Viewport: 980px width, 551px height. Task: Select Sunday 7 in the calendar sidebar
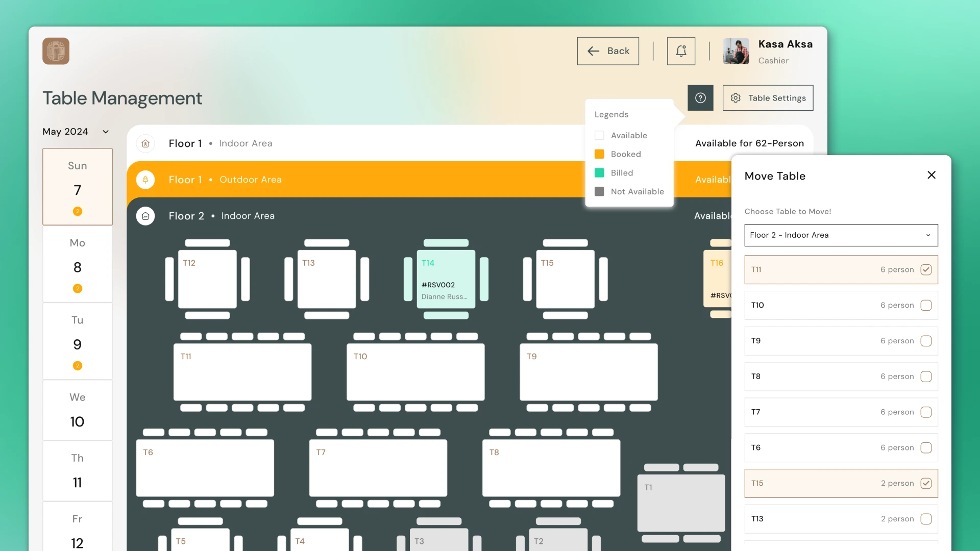coord(77,187)
